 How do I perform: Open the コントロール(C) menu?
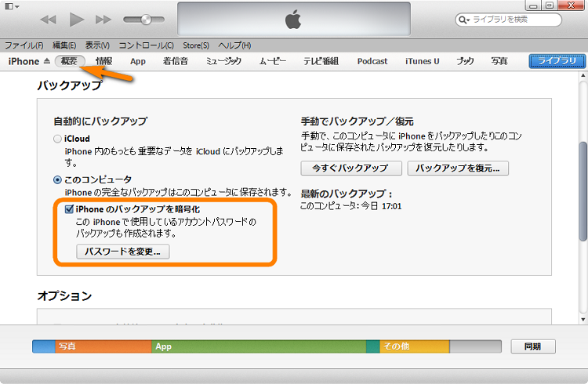click(147, 45)
